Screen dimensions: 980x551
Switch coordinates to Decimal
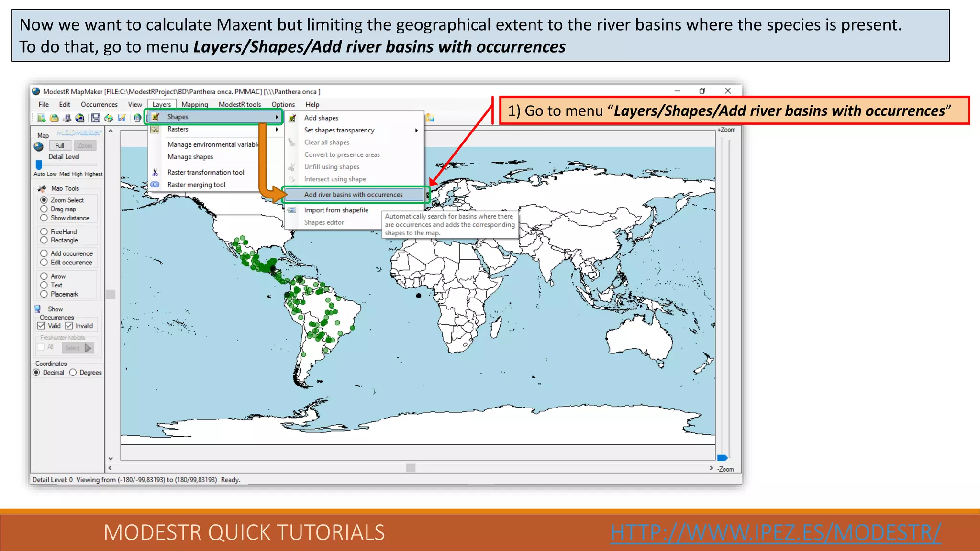coord(36,372)
